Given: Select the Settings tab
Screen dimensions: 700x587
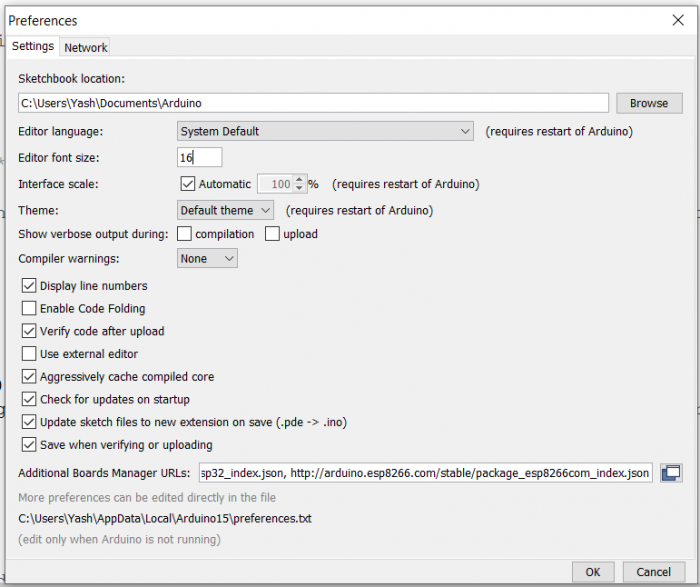Looking at the screenshot, I should 33,46.
